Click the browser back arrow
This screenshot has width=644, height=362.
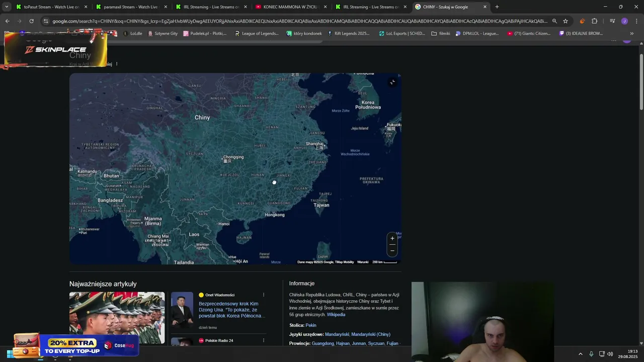point(7,21)
